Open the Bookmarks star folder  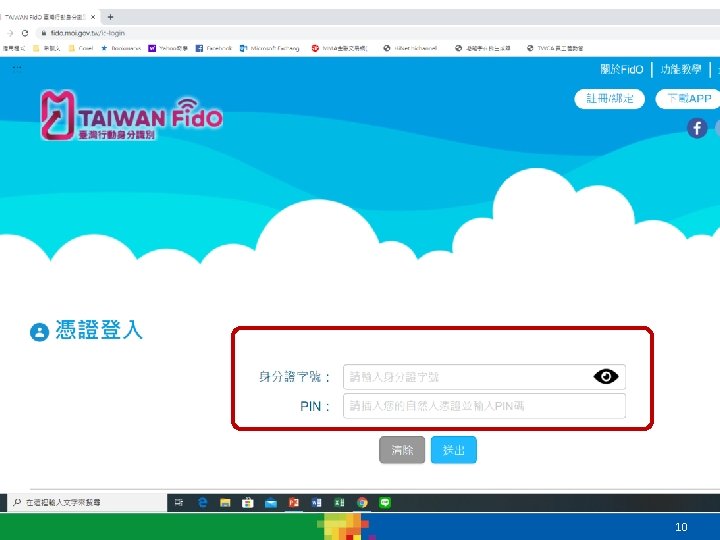coord(121,48)
